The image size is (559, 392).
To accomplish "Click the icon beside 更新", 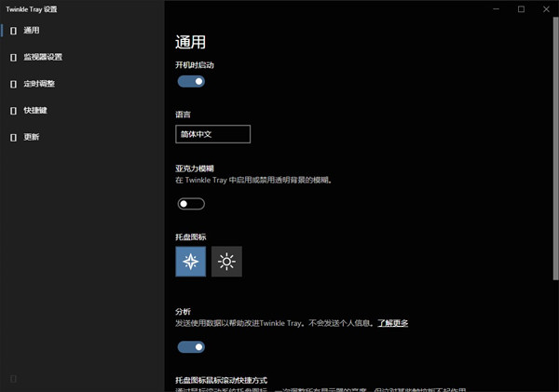I will click(13, 138).
